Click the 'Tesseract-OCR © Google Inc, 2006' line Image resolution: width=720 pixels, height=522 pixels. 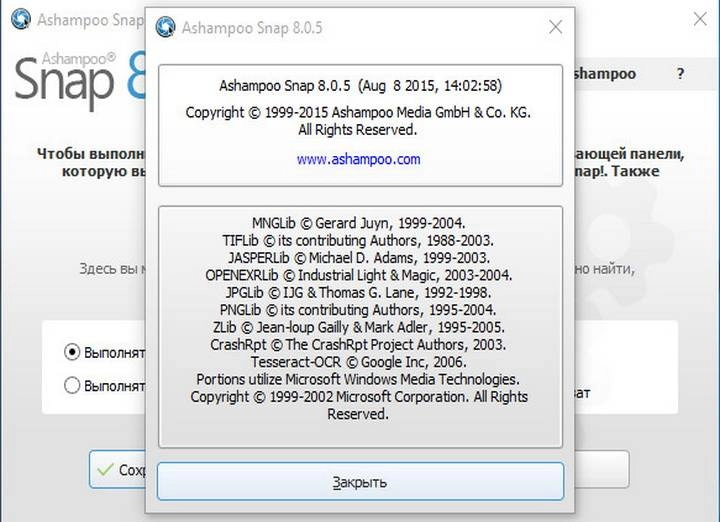point(359,362)
